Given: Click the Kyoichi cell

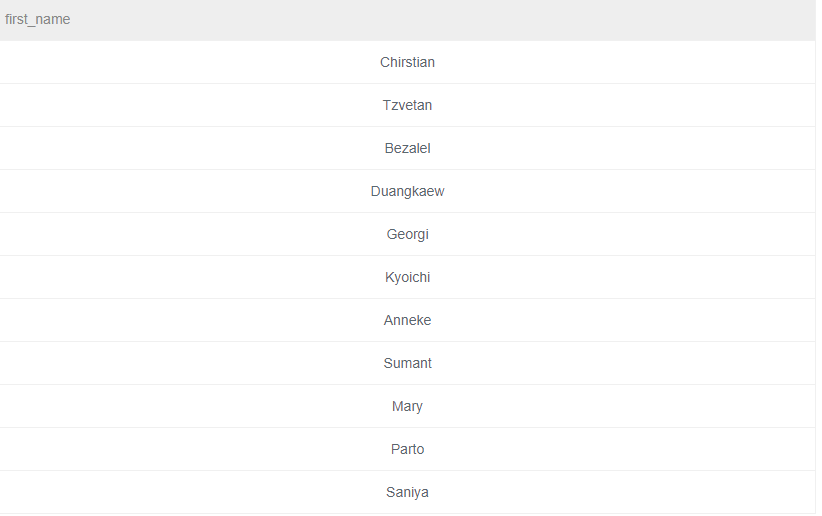Looking at the screenshot, I should [407, 277].
